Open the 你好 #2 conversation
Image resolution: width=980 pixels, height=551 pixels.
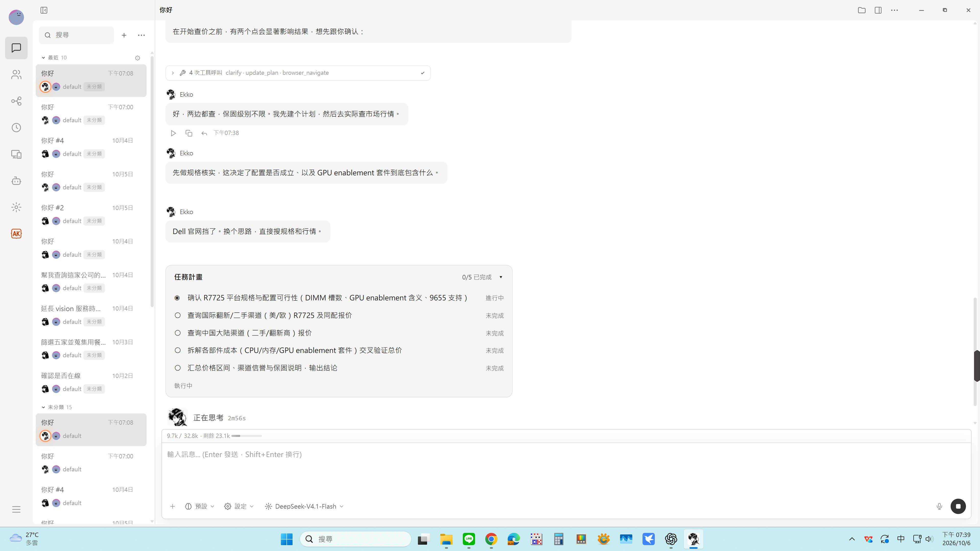[x=91, y=214]
